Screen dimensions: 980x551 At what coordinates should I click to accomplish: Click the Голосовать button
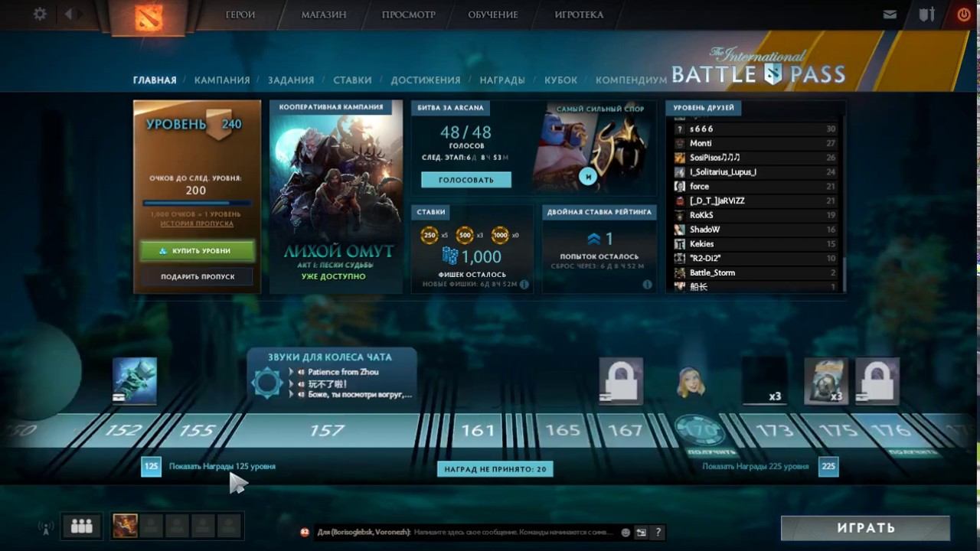pyautogui.click(x=465, y=180)
